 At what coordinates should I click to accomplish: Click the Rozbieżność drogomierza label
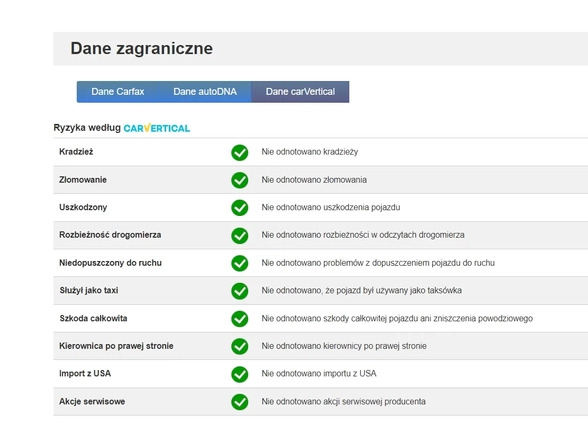pyautogui.click(x=110, y=235)
